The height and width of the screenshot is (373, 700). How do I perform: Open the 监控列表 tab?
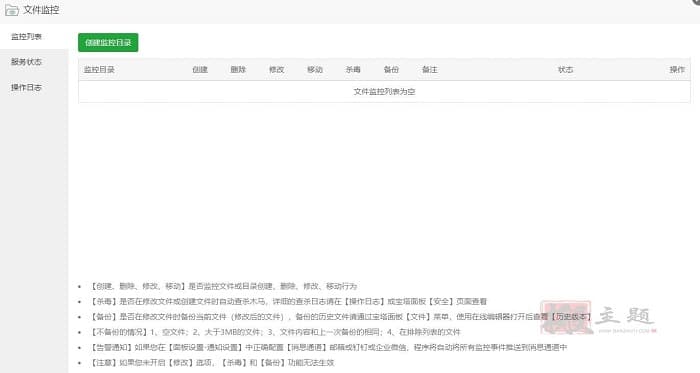point(26,37)
